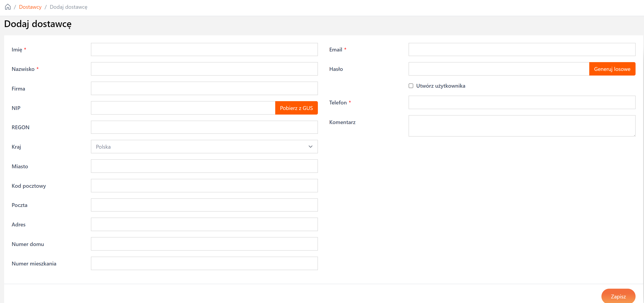
Task: Click the Miasto text field
Action: [204, 166]
